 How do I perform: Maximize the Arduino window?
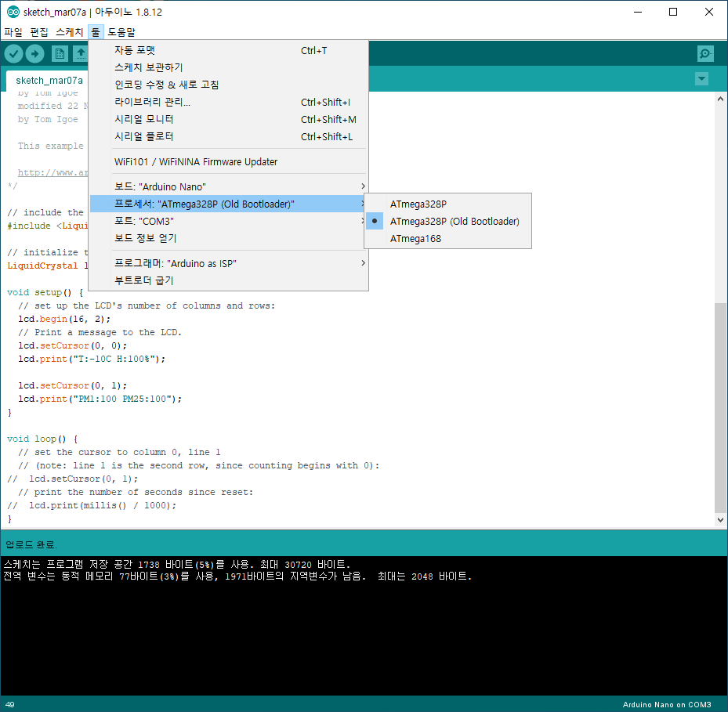(672, 12)
